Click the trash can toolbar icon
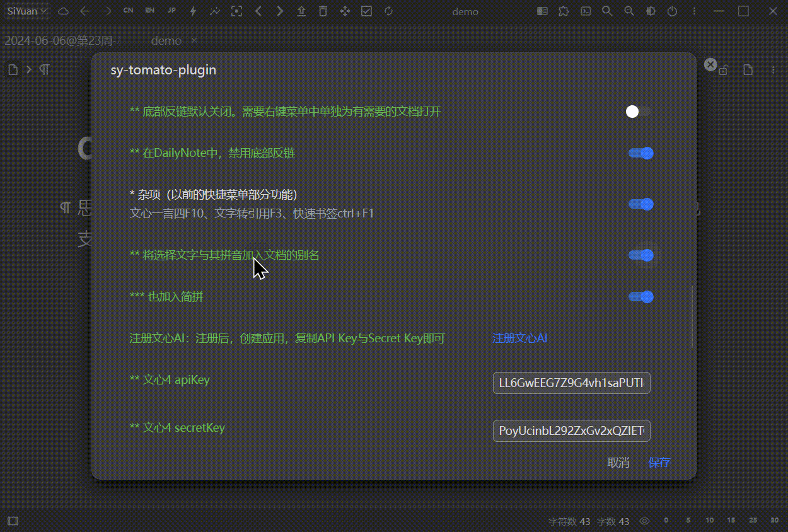 tap(323, 11)
